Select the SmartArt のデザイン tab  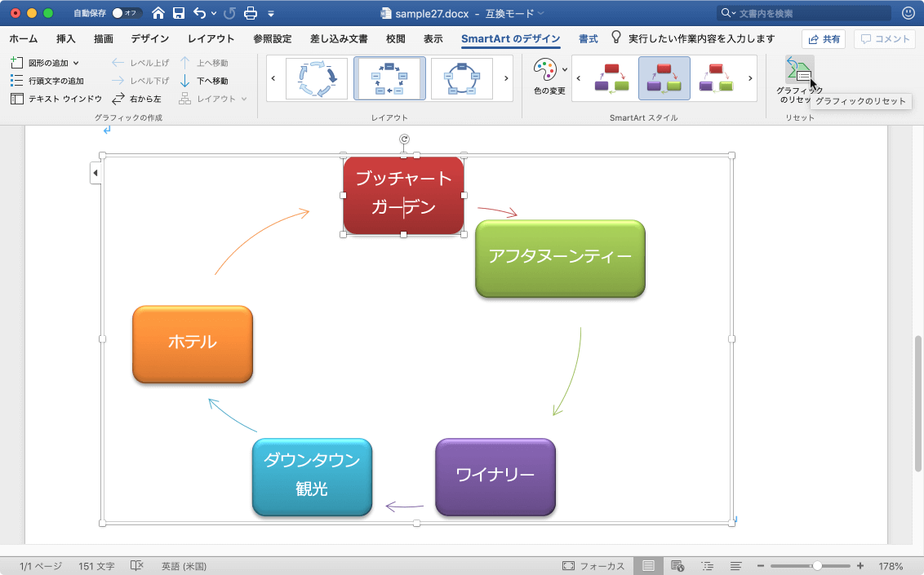[510, 39]
